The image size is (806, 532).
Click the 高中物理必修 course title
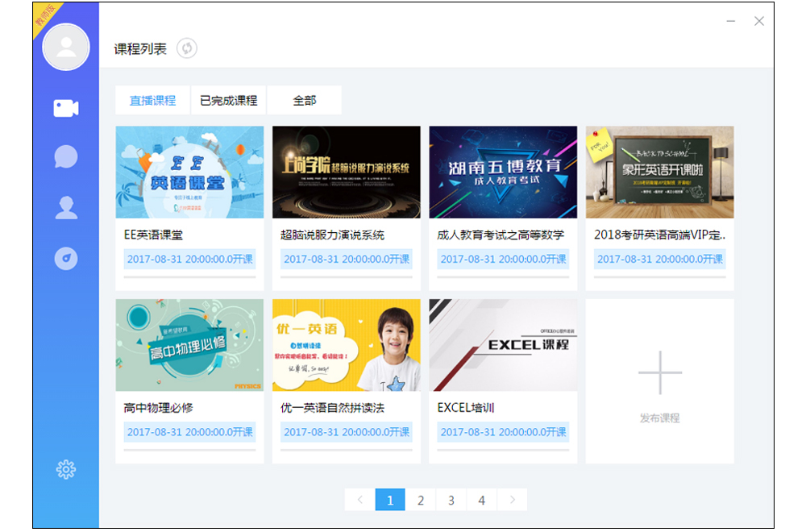pos(158,408)
